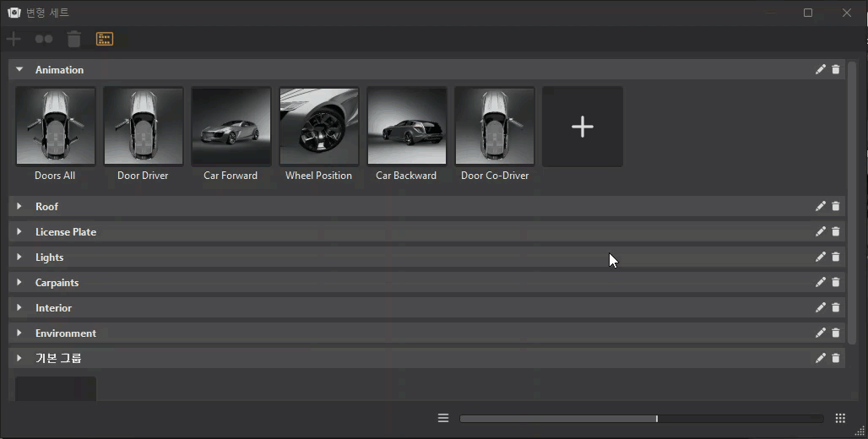Click the Interior group title
The image size is (868, 439).
pos(54,308)
